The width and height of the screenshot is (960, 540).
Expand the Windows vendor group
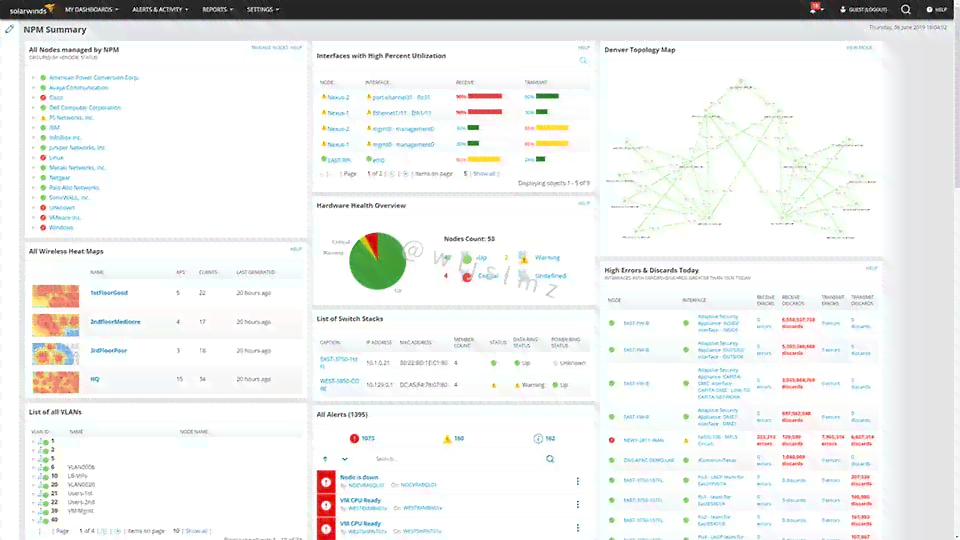[x=34, y=227]
